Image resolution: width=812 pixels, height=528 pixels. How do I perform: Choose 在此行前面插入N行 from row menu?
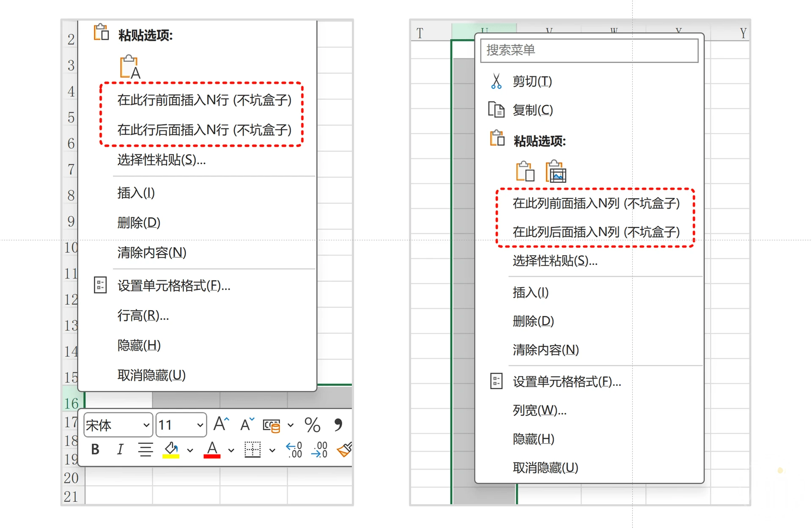coord(204,100)
